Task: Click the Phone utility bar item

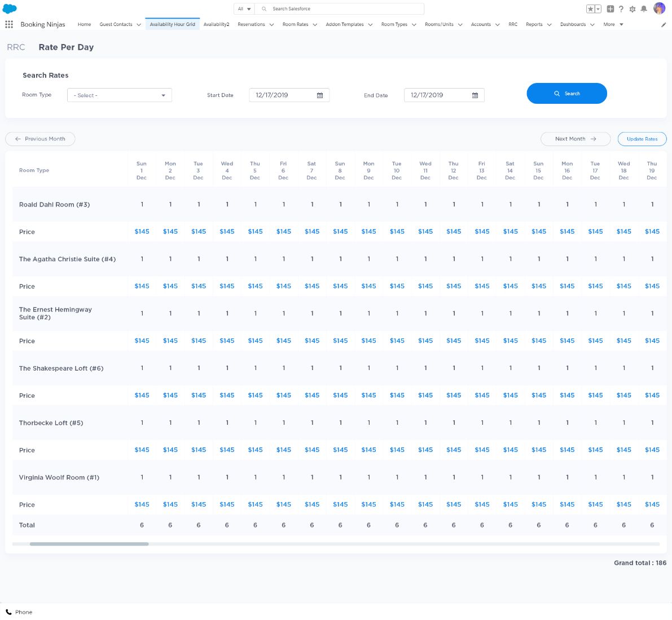Action: (19, 612)
